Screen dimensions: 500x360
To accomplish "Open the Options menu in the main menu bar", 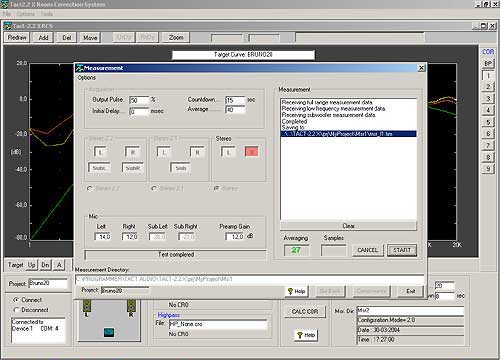I will (x=25, y=14).
